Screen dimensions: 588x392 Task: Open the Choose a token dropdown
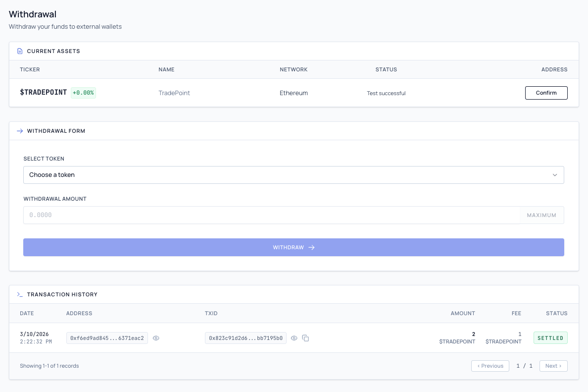click(x=294, y=175)
